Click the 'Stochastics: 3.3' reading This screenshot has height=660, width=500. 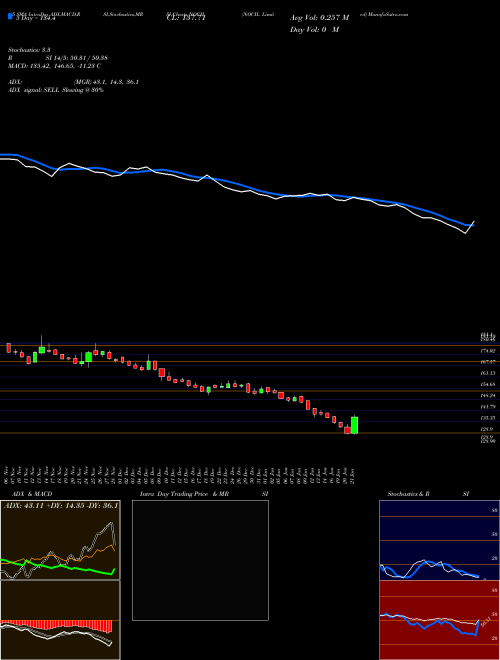(29, 50)
